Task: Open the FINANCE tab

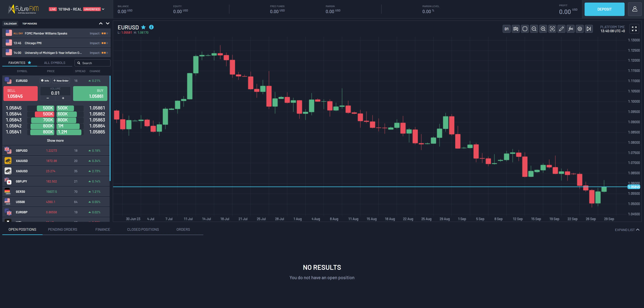Action: click(x=103, y=229)
